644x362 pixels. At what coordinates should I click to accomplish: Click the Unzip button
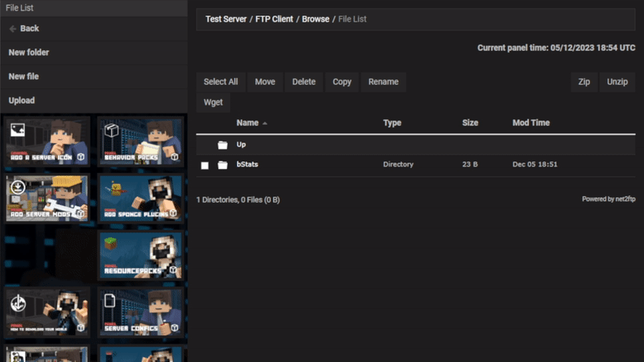click(x=617, y=82)
